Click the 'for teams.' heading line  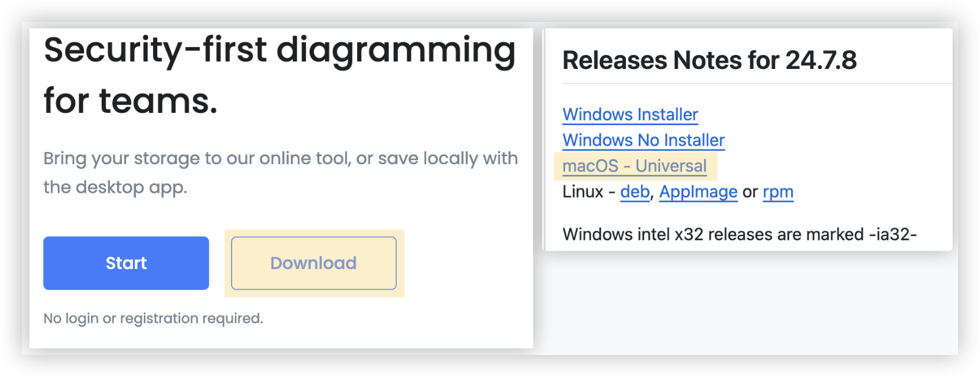(130, 101)
